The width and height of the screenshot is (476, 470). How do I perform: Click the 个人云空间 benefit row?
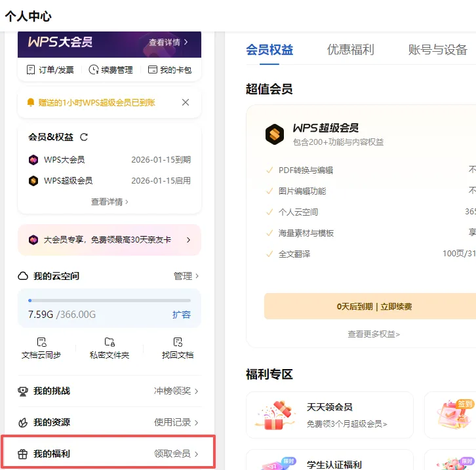[x=370, y=212]
